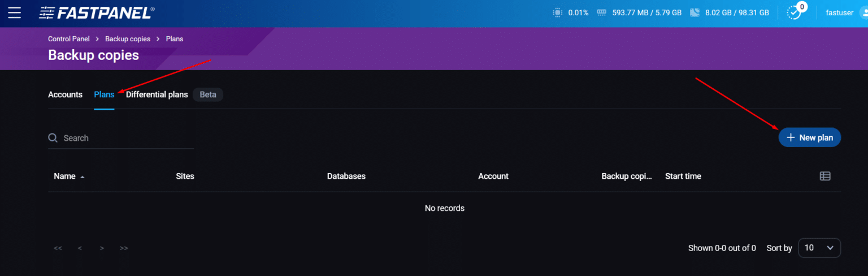Check the CPU usage icon
868x276 pixels.
[557, 12]
